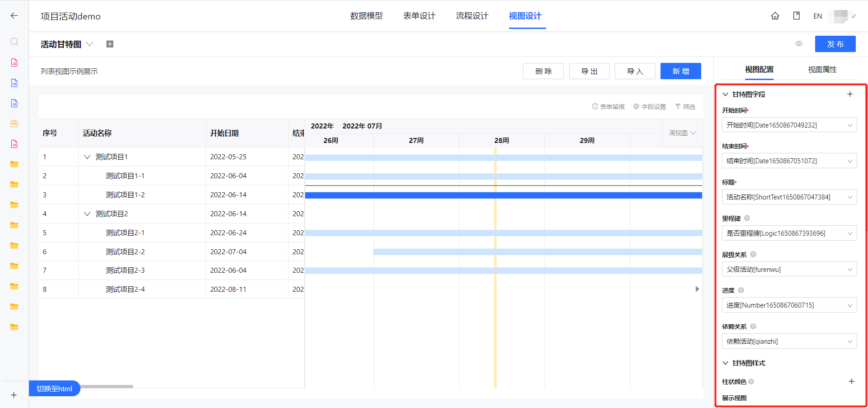This screenshot has width=868, height=408.
Task: Collapse the 测试项目1 tree row
Action: (x=87, y=157)
